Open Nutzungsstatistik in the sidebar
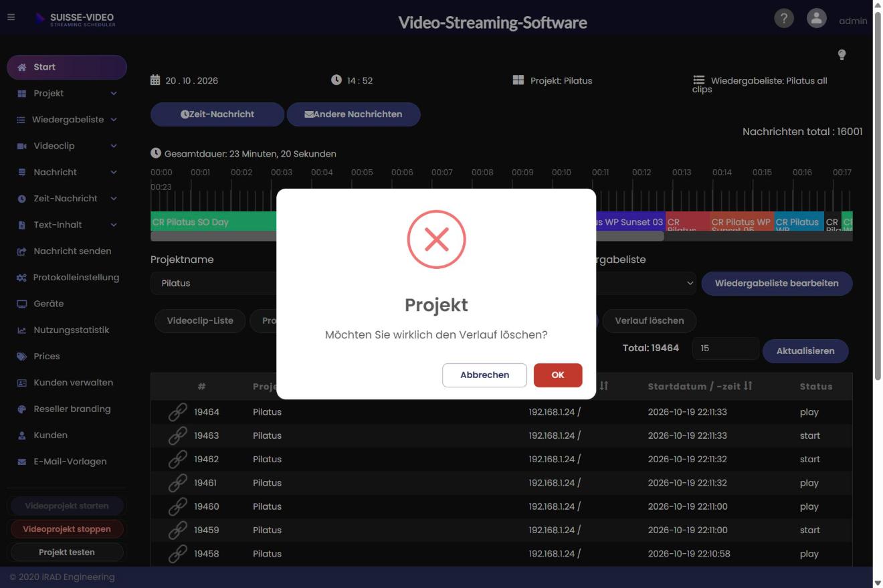Image resolution: width=883 pixels, height=588 pixels. pos(67,330)
